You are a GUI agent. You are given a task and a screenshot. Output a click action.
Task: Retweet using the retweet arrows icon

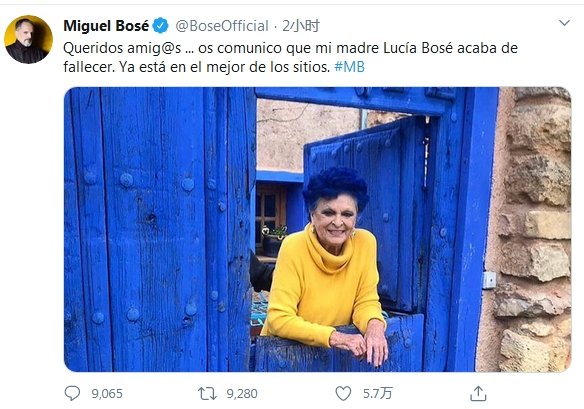click(x=207, y=393)
